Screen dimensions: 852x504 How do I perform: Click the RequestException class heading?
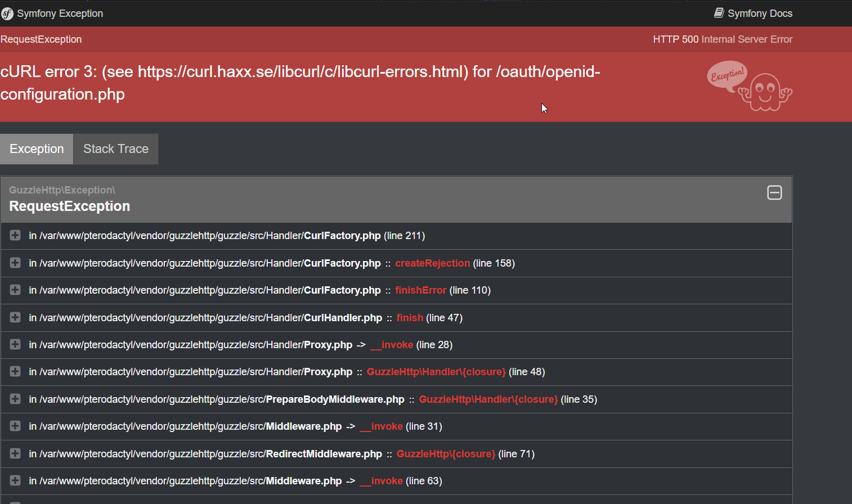(70, 206)
